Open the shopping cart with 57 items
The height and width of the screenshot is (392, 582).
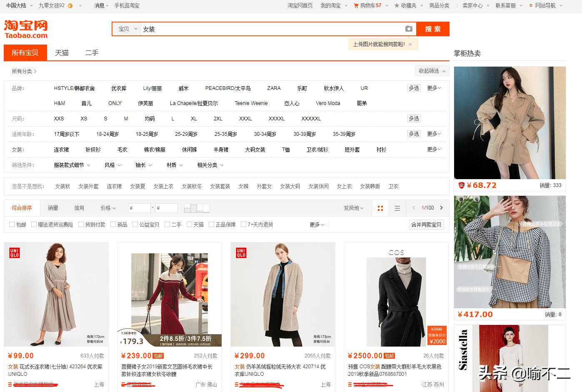[366, 6]
